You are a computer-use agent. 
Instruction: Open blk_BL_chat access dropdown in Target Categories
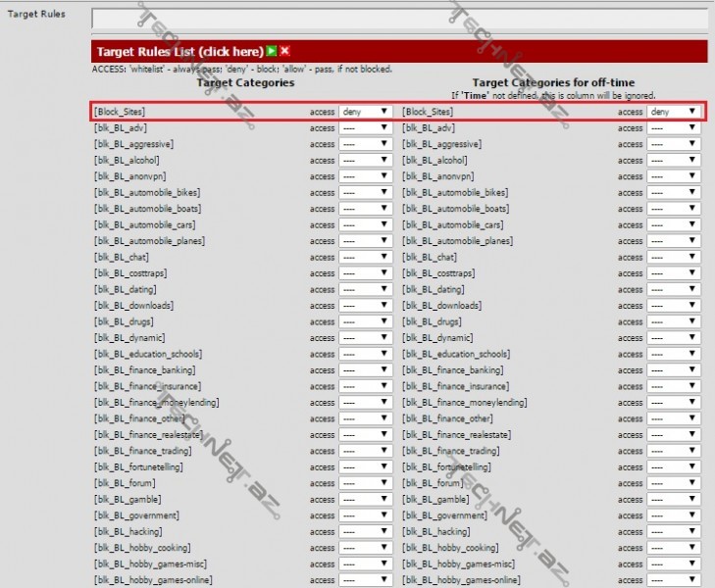(366, 257)
